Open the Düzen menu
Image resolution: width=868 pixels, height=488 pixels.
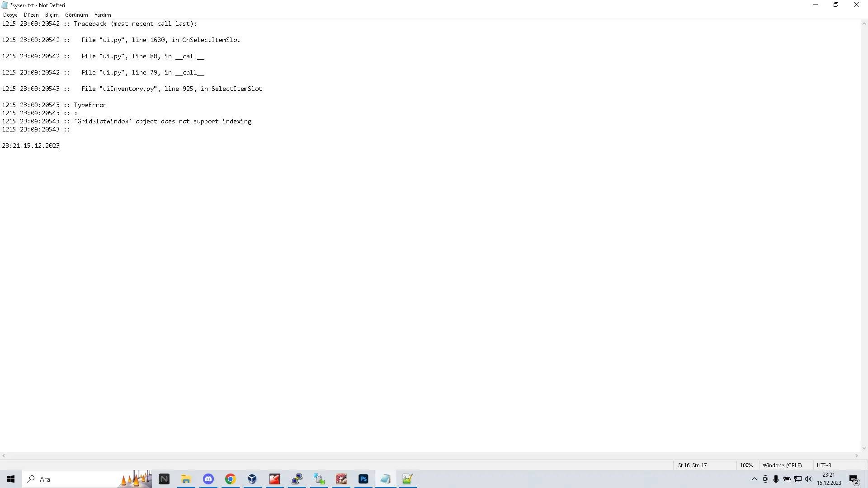pyautogui.click(x=31, y=15)
